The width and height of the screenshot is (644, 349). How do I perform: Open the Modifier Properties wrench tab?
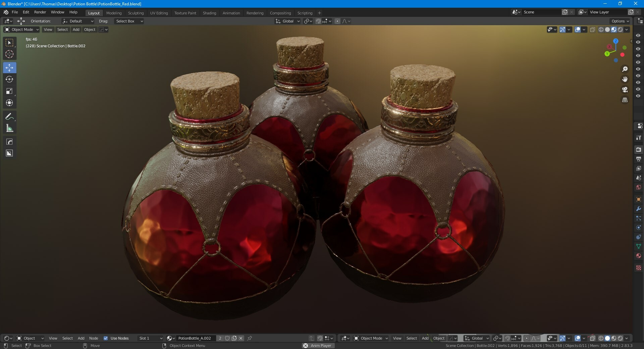coord(639,209)
